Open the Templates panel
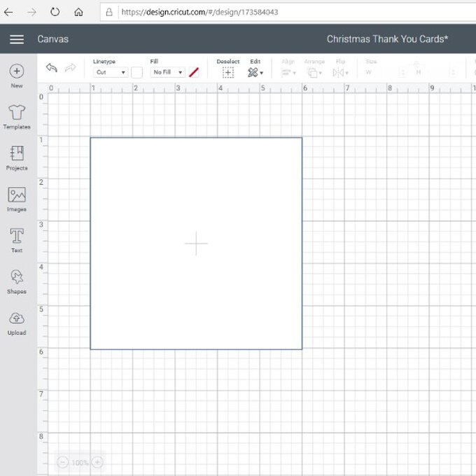 17,113
